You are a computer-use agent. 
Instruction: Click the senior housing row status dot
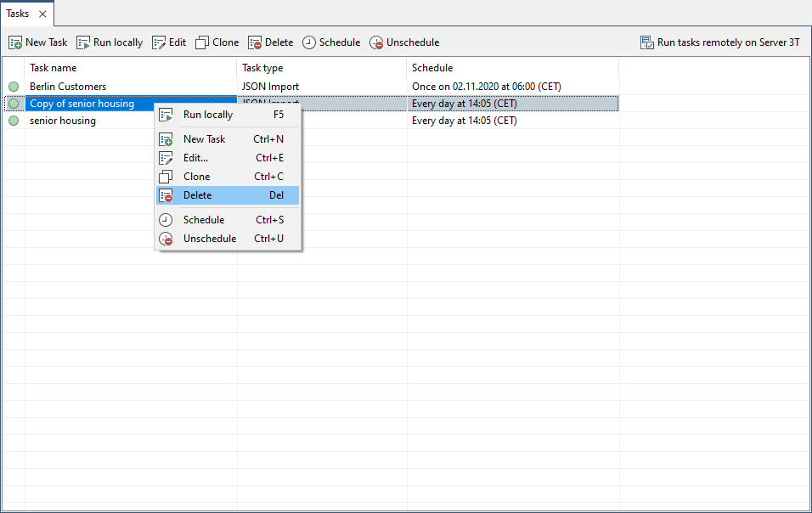14,121
